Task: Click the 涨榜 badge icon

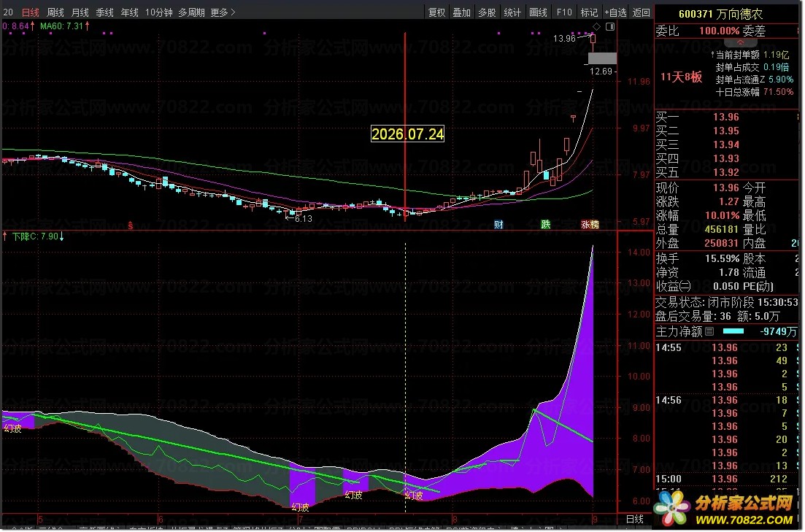Action: tap(591, 225)
